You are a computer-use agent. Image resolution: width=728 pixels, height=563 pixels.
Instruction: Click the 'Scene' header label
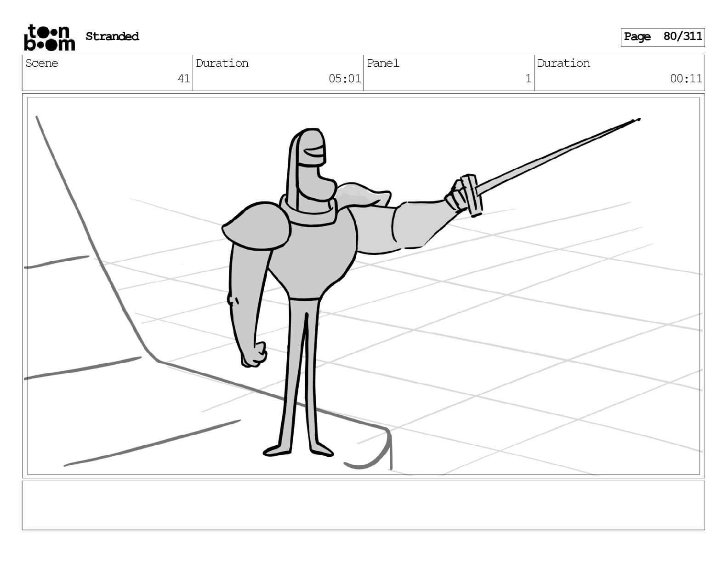[42, 63]
